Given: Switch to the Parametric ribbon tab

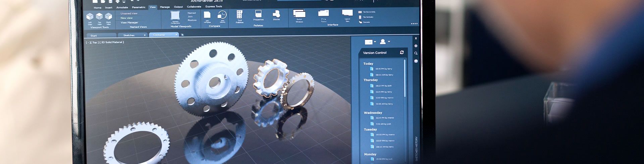Looking at the screenshot, I should [139, 7].
